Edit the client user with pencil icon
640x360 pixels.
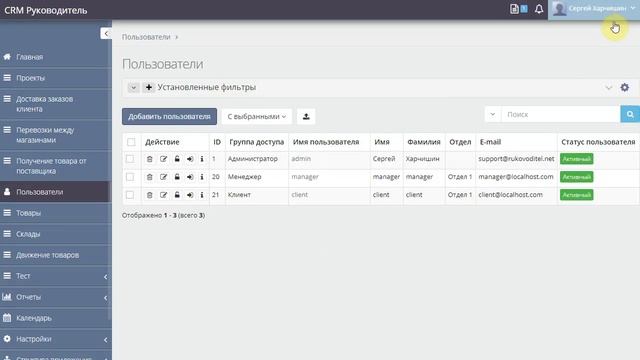point(163,195)
